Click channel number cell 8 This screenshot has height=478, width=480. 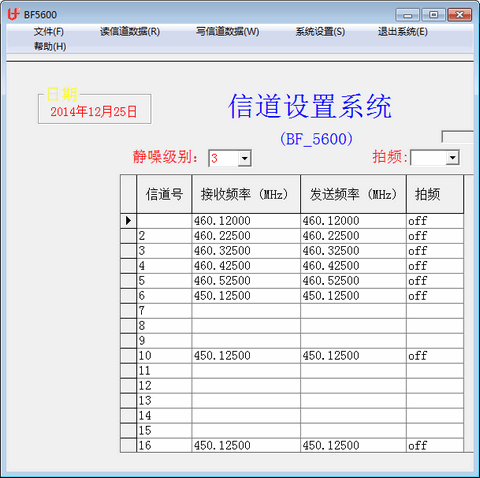click(164, 326)
